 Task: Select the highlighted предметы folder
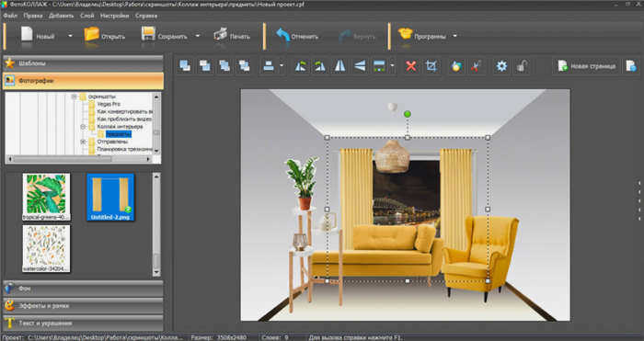pos(119,134)
